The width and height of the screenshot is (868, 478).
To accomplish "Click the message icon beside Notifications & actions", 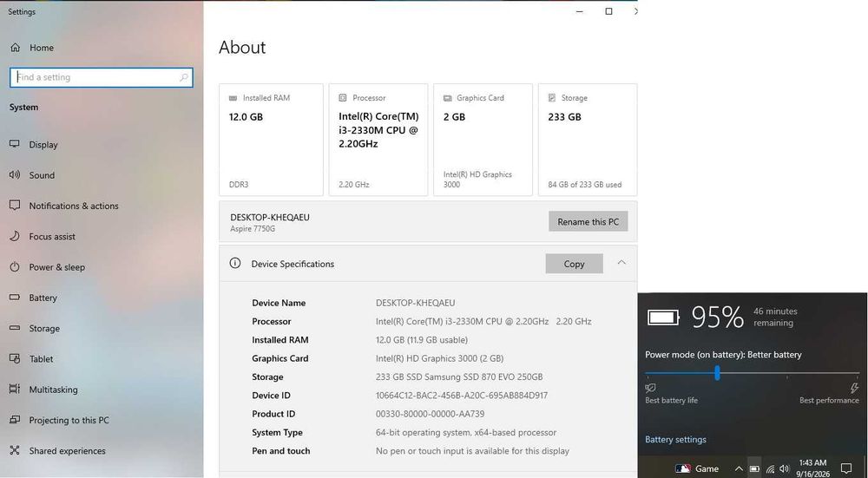I will [x=15, y=206].
